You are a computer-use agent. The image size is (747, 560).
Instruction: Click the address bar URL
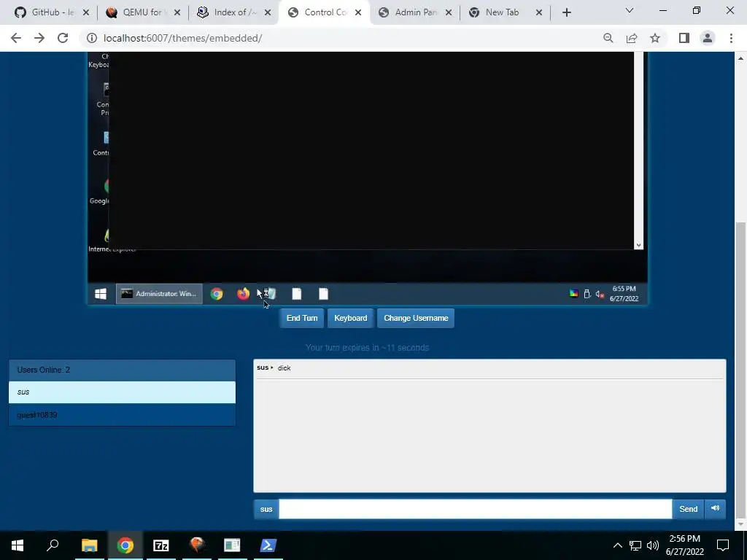pyautogui.click(x=182, y=38)
